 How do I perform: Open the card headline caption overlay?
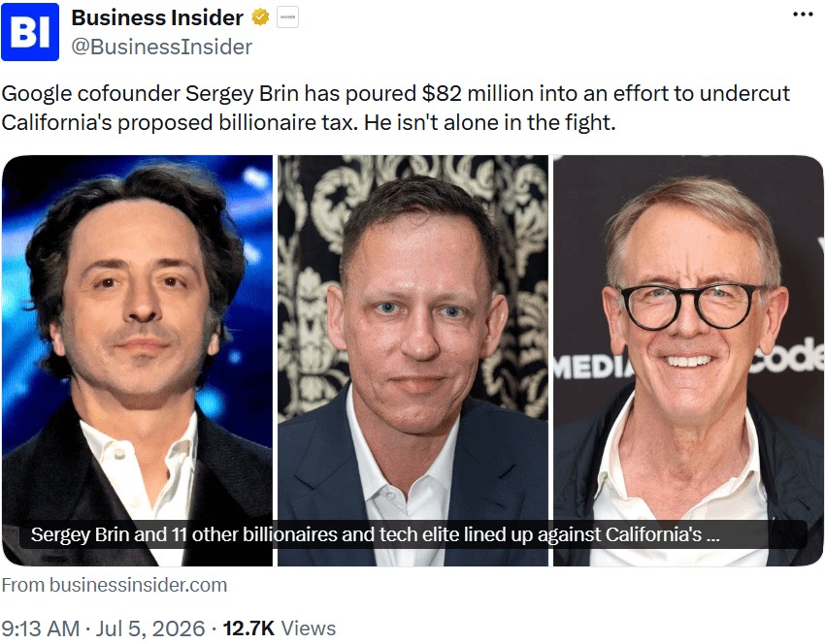click(x=413, y=534)
